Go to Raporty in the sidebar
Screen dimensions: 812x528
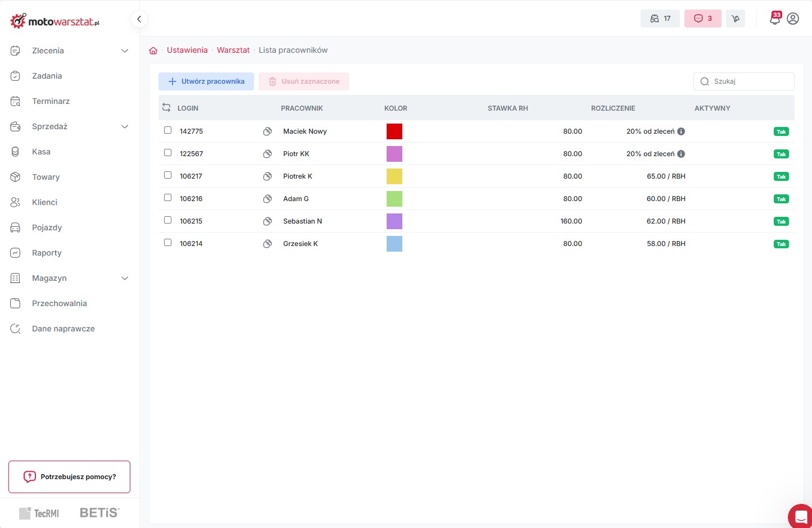(x=47, y=253)
